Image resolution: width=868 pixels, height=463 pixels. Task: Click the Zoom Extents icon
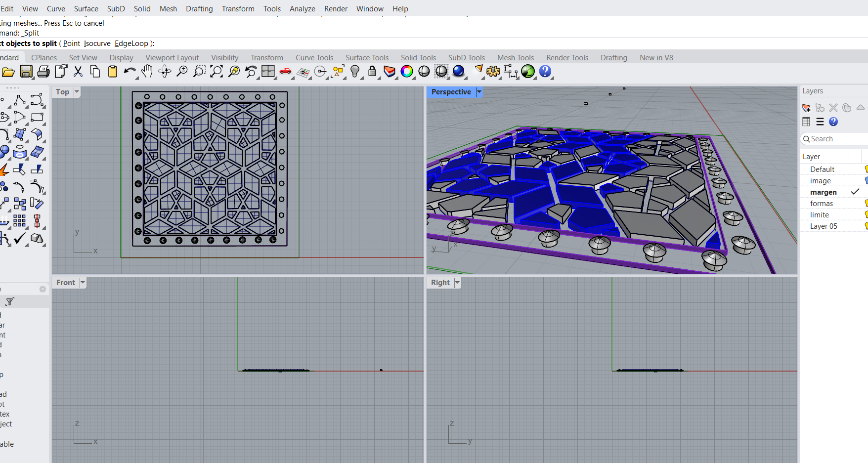(217, 72)
